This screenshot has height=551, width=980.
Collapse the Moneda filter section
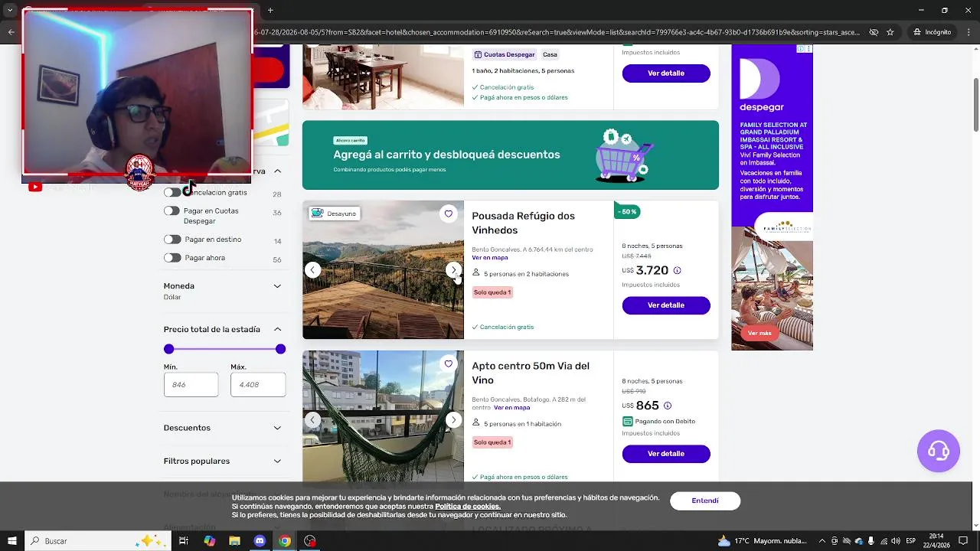pyautogui.click(x=277, y=286)
